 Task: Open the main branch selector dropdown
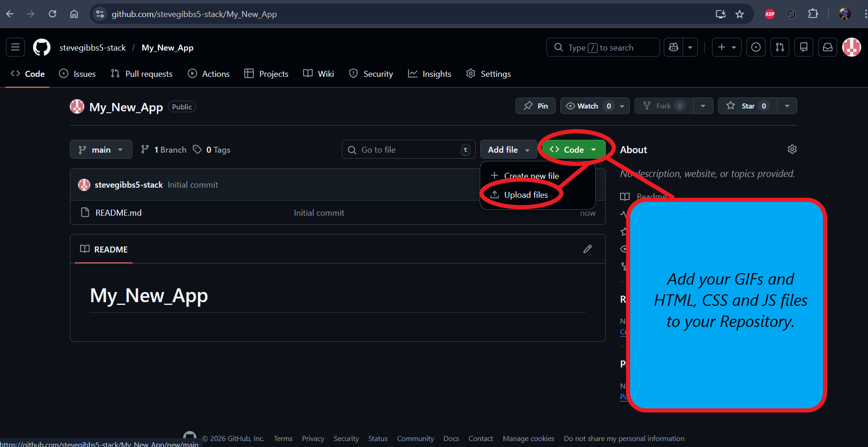(x=101, y=149)
